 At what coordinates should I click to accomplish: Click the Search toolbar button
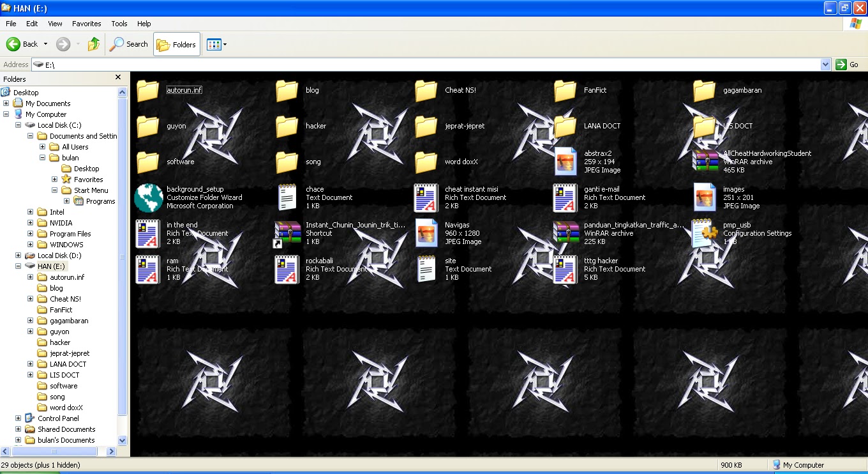click(x=129, y=44)
